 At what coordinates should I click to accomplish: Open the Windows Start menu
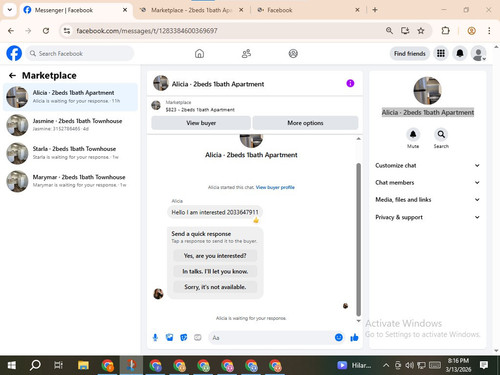click(x=12, y=365)
